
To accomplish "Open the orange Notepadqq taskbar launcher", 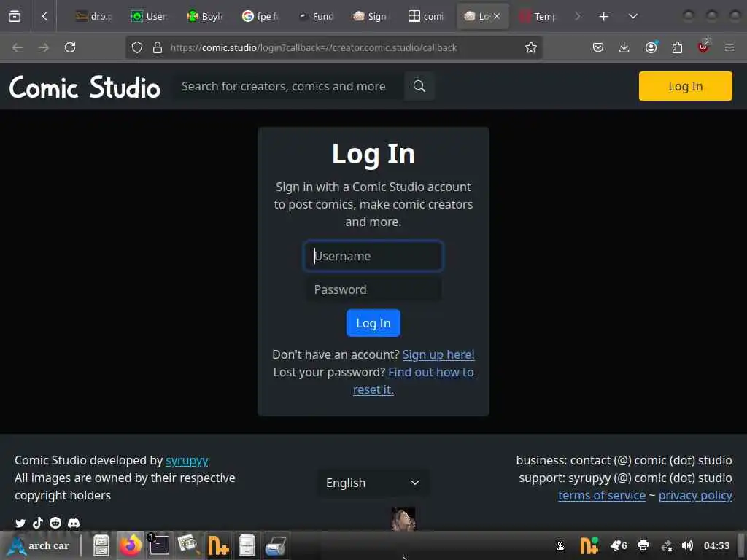I will click(x=218, y=545).
